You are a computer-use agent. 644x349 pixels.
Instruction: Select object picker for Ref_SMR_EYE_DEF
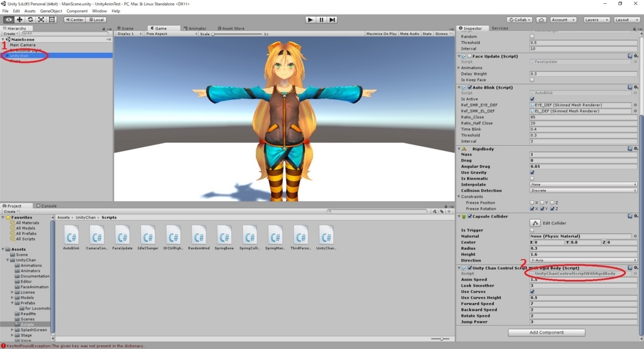click(x=635, y=105)
